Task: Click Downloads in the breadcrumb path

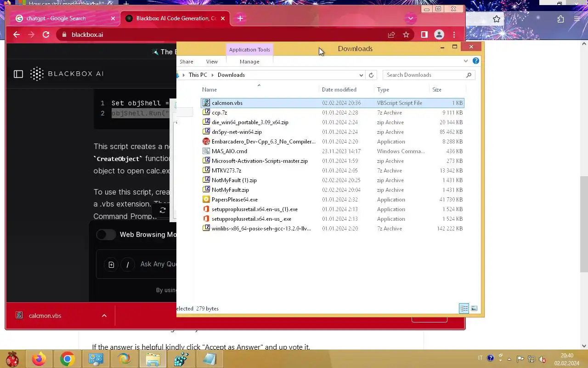Action: click(231, 75)
